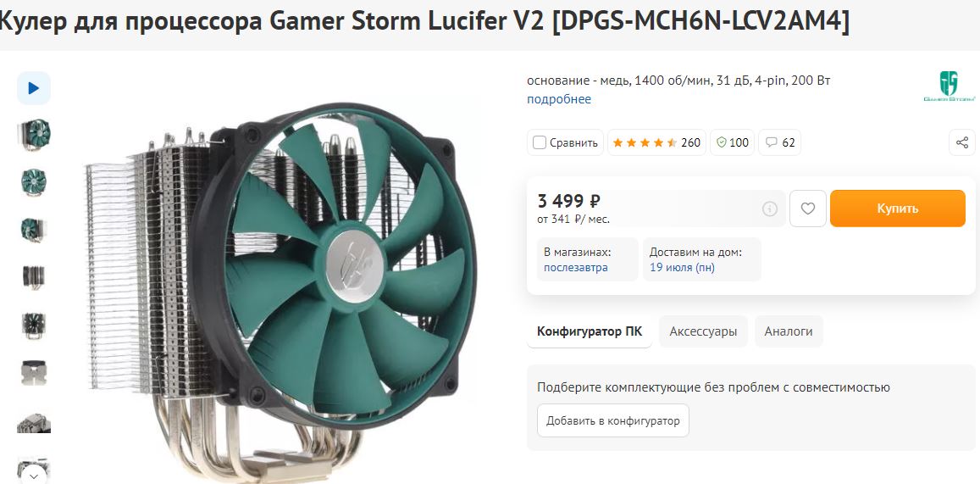The width and height of the screenshot is (980, 484).
Task: Expand specs via подробнее link
Action: 559,99
